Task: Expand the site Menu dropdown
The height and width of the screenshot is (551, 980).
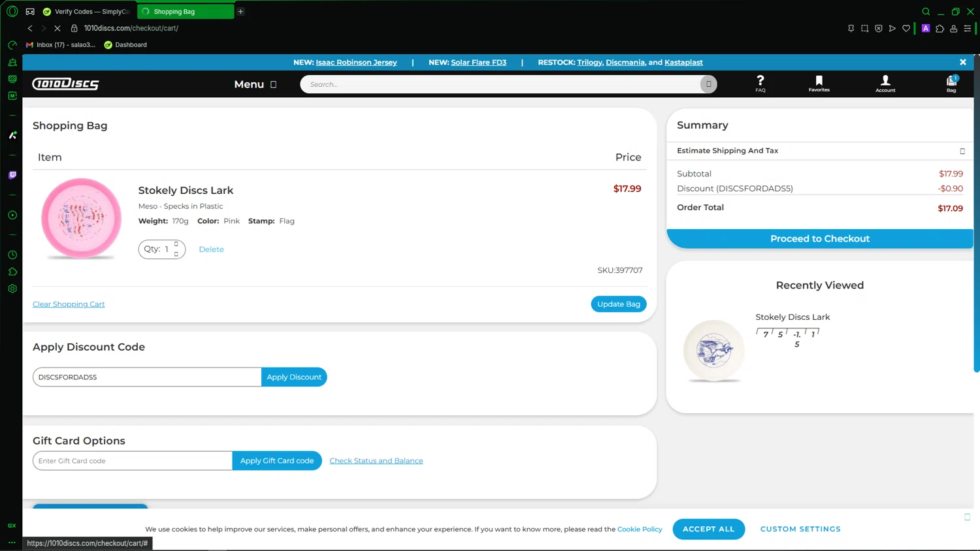Action: coord(255,84)
